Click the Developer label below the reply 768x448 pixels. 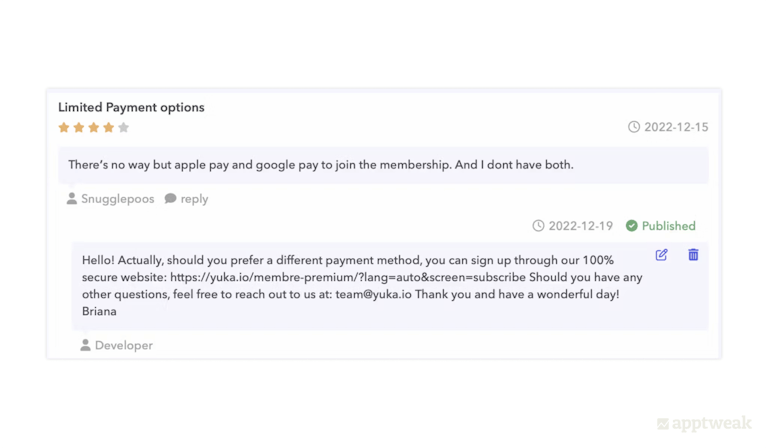tap(124, 345)
